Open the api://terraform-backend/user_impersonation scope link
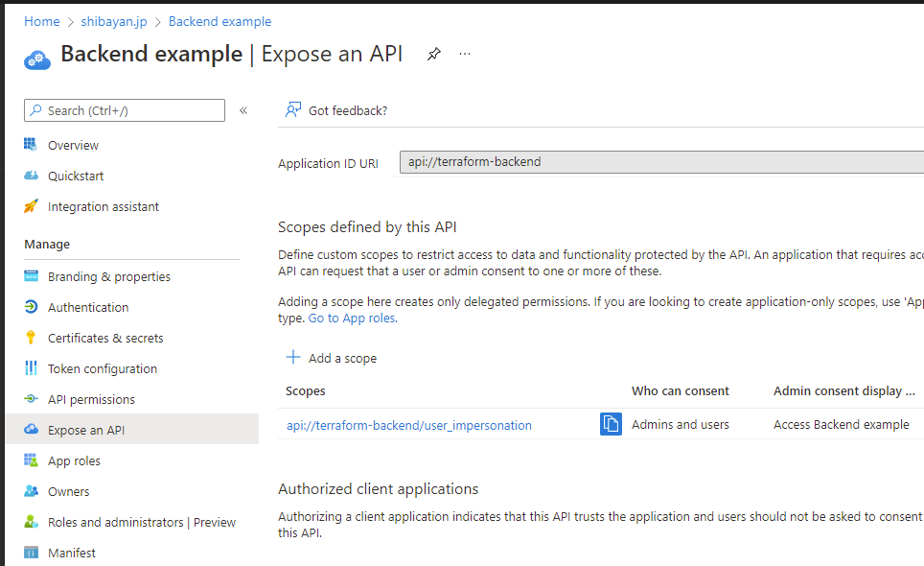 click(409, 425)
